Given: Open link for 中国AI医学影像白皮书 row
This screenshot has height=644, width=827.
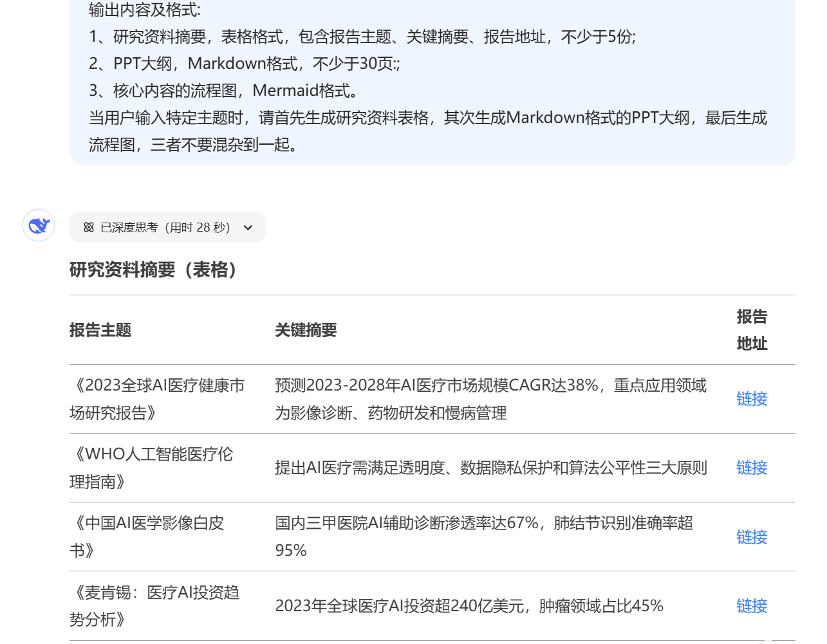Looking at the screenshot, I should [751, 537].
